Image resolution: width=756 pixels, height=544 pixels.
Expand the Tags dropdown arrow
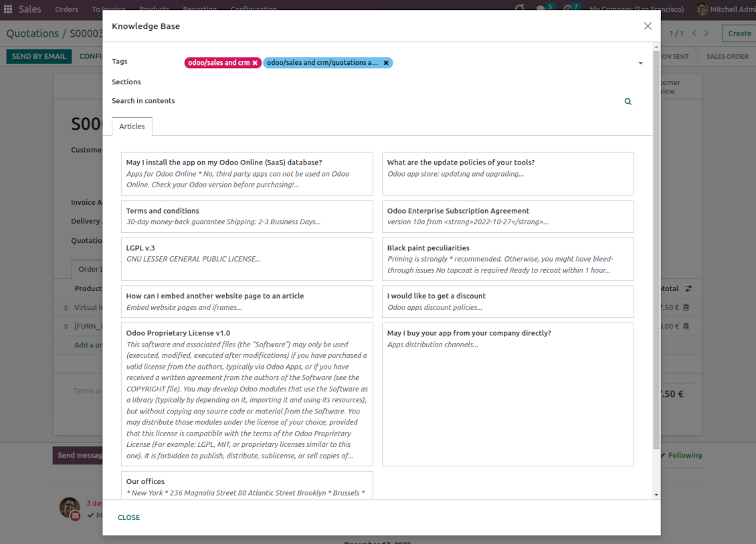click(x=640, y=64)
